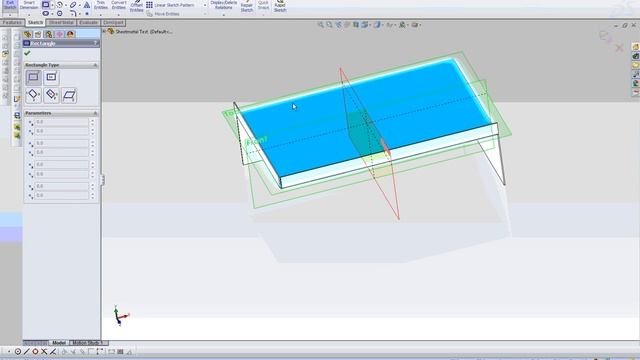640x360 pixels.
Task: Click the Repair Sketch tool
Action: [x=247, y=7]
